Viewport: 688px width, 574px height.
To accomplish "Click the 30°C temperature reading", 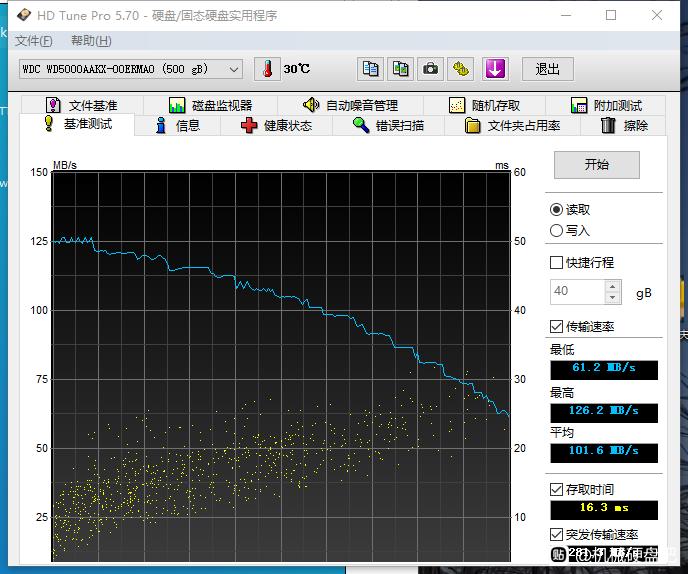I will [297, 69].
